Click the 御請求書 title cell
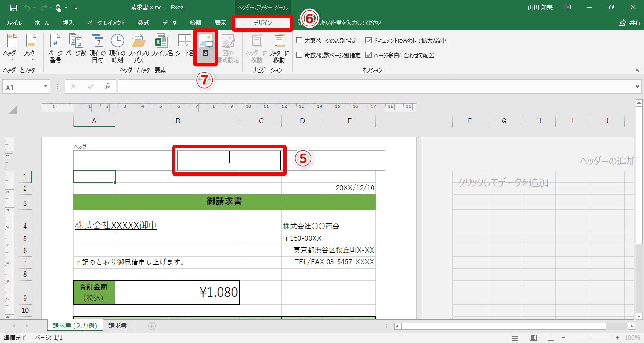Screen dimensions: 644x343 click(224, 202)
